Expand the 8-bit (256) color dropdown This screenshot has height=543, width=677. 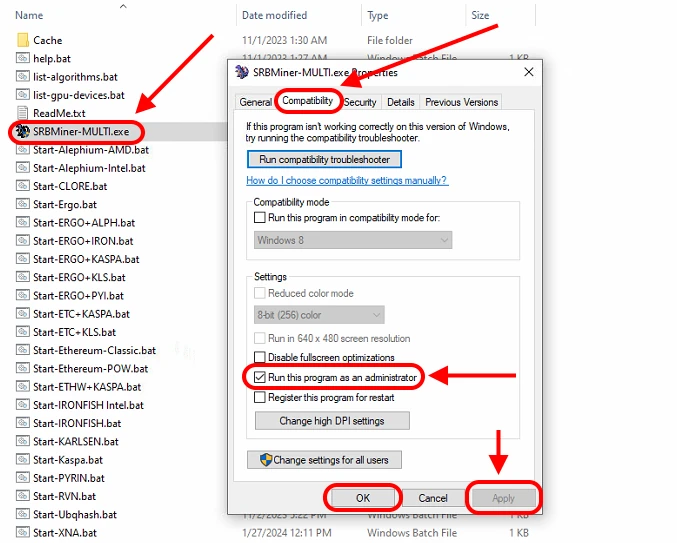pyautogui.click(x=319, y=315)
